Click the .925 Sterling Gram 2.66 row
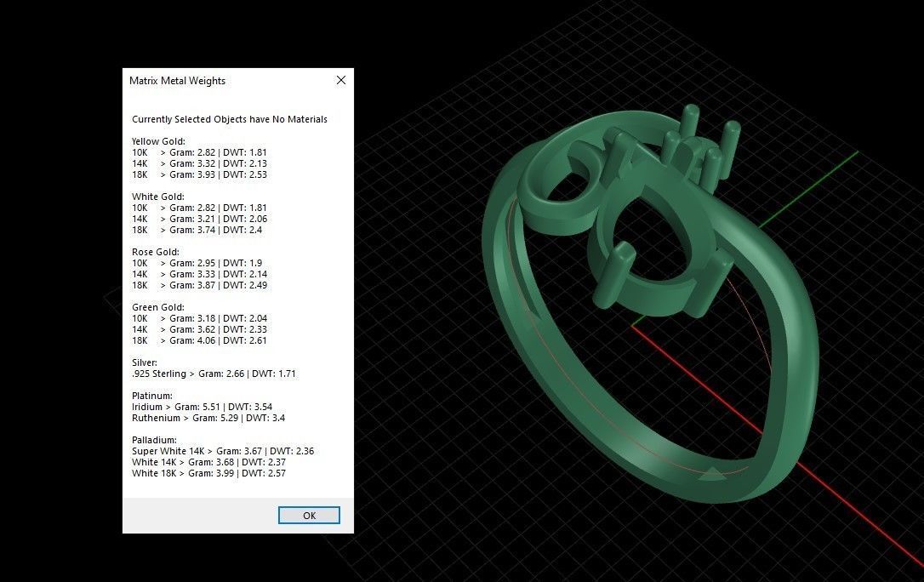 coord(214,374)
